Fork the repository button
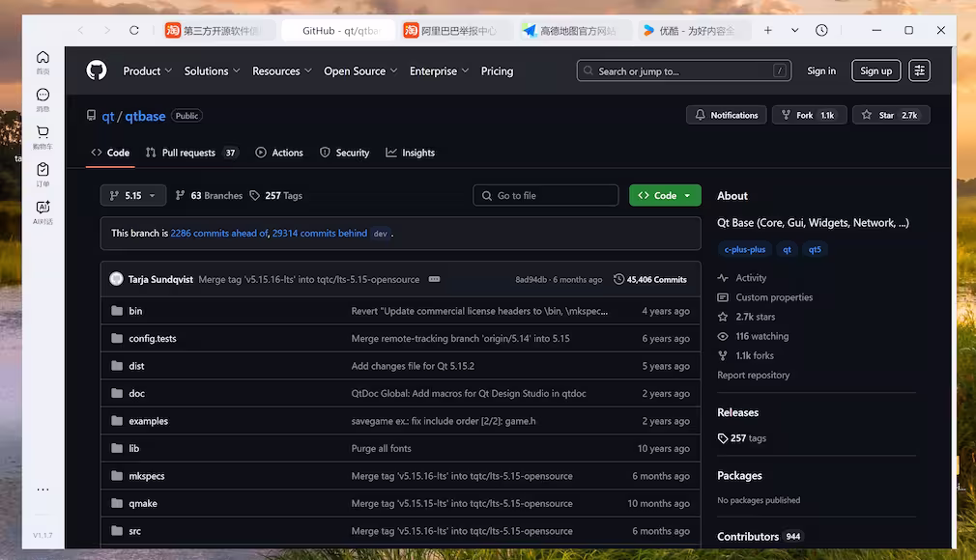976x560 pixels. click(809, 115)
